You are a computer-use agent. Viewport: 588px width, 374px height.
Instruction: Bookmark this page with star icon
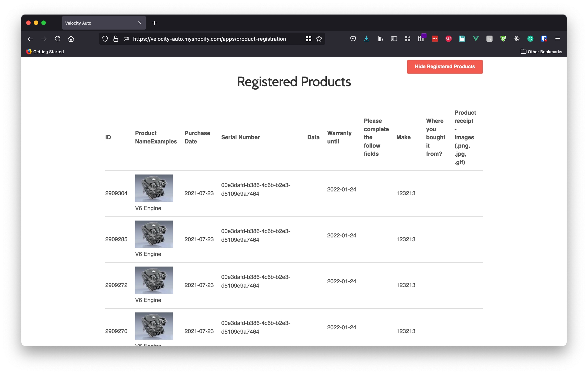(319, 39)
